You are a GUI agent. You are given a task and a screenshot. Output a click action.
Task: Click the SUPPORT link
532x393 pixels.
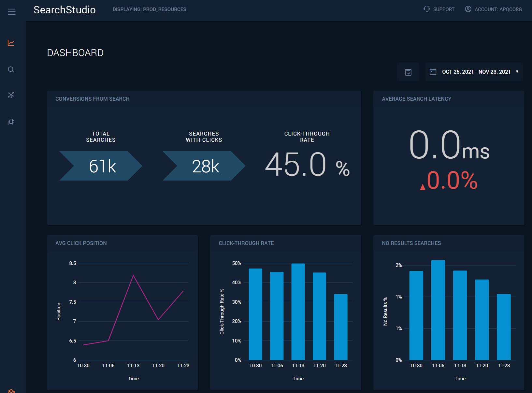443,9
